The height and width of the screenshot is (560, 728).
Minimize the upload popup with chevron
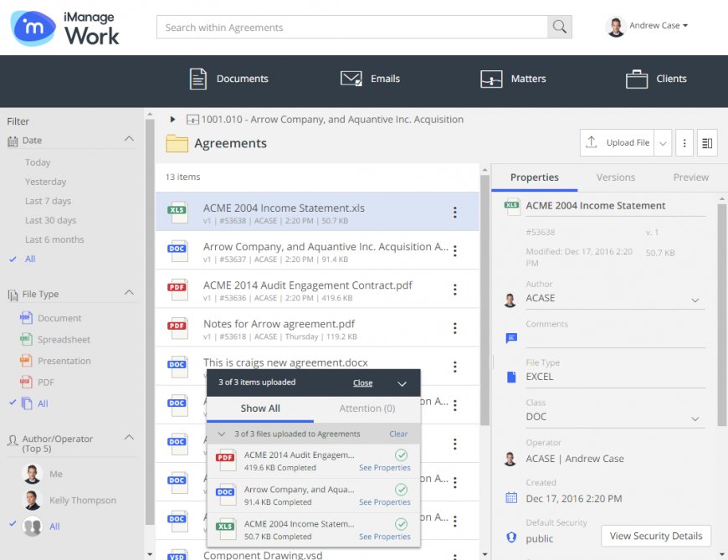(x=402, y=383)
